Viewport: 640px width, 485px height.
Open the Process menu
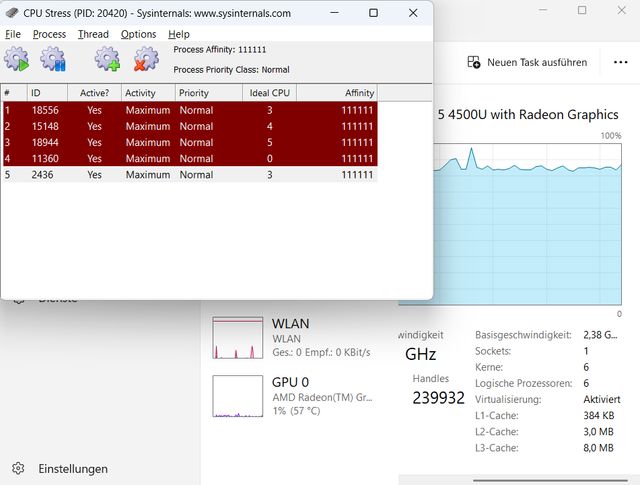[x=49, y=34]
